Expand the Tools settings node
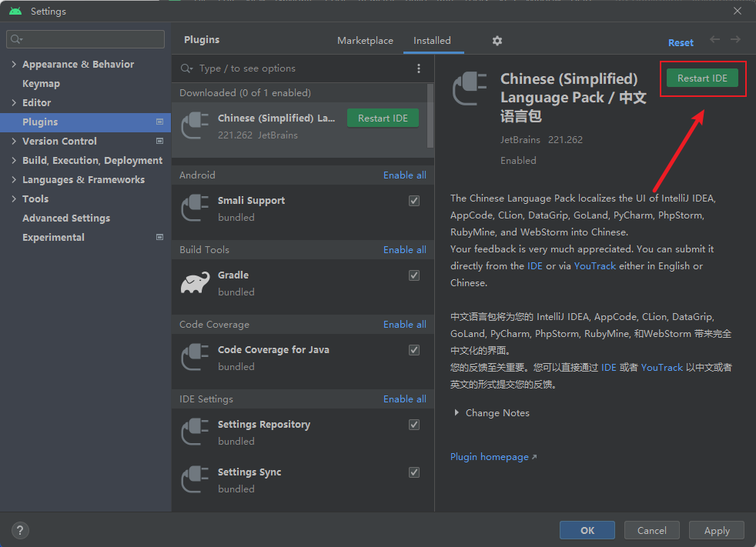The width and height of the screenshot is (756, 547). (x=14, y=199)
